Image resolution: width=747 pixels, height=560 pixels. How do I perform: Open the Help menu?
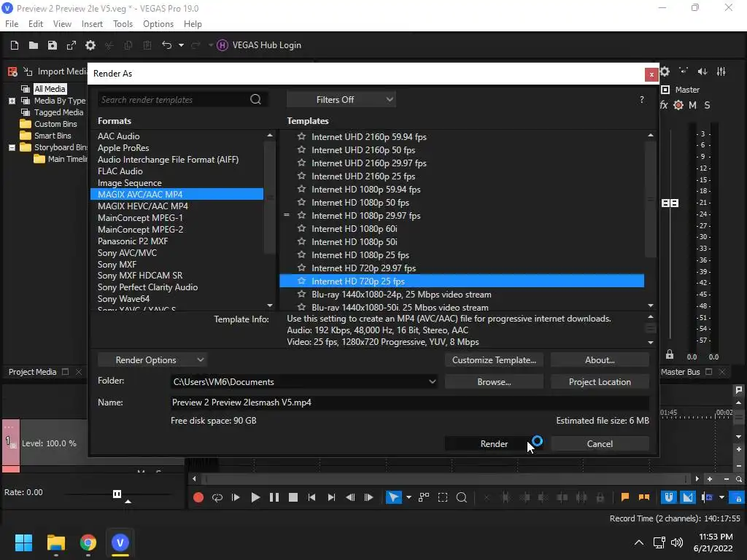tap(193, 24)
